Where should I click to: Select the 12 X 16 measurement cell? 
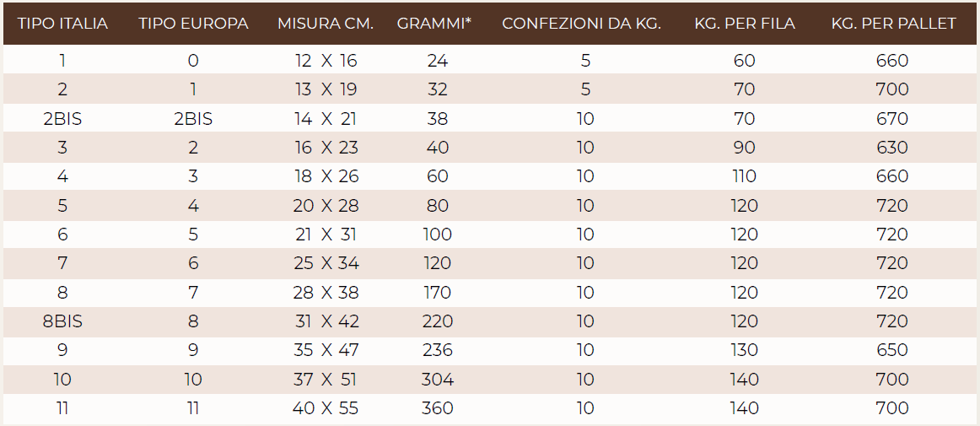(x=326, y=61)
